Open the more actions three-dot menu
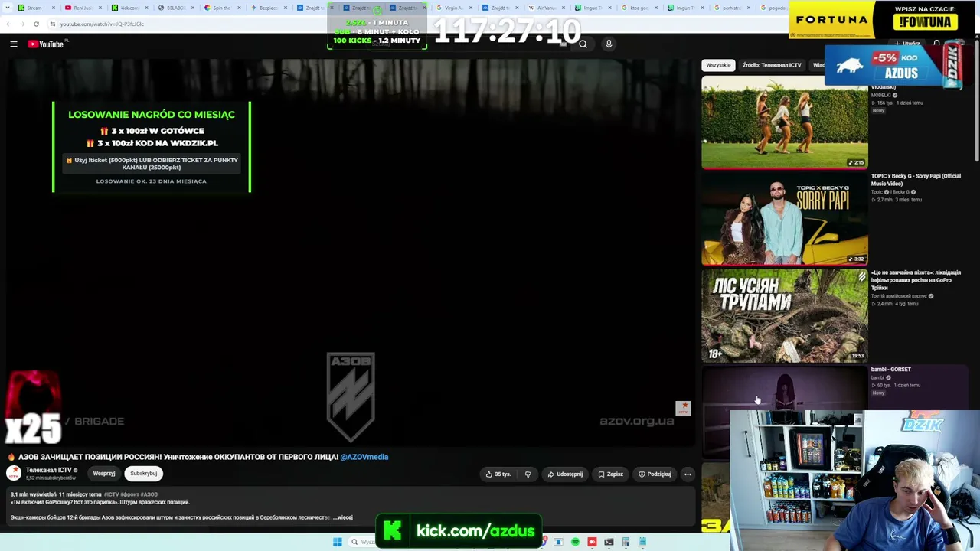 point(688,474)
